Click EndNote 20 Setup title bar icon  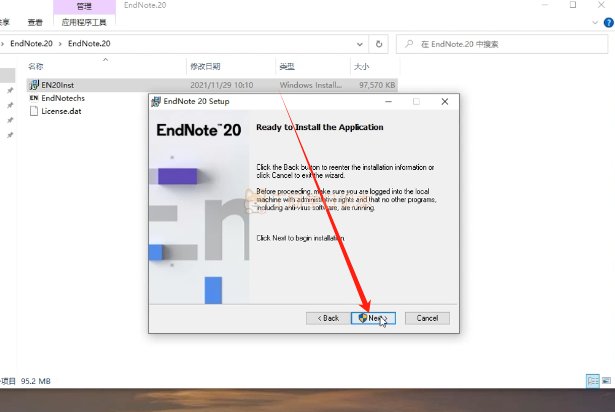click(x=156, y=102)
